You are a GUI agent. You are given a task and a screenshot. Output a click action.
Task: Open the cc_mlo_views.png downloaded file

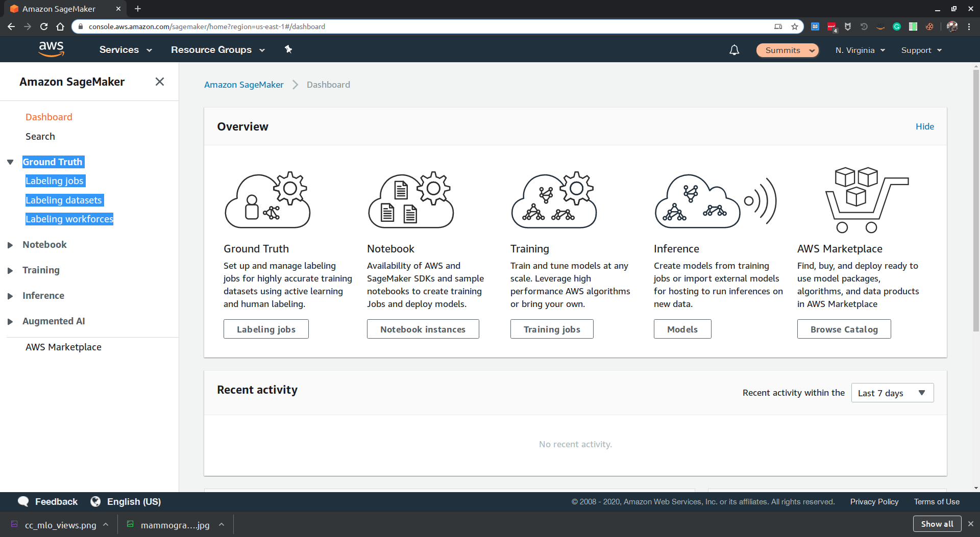click(60, 525)
